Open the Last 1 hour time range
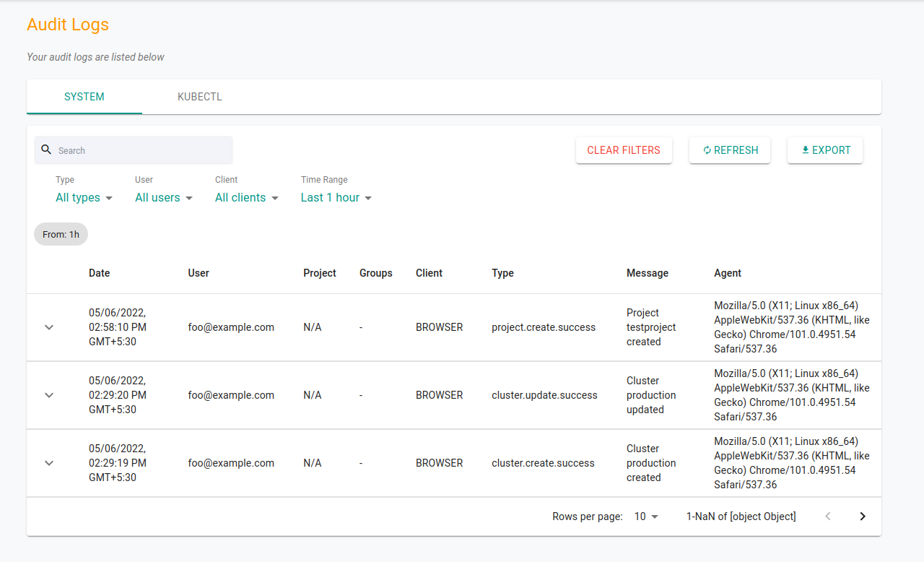This screenshot has width=924, height=562. [x=336, y=198]
